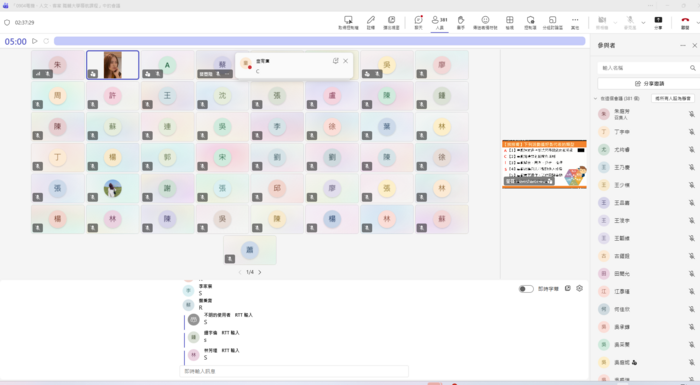Click the red Leave call button
700x385 pixels.
pyautogui.click(x=685, y=22)
